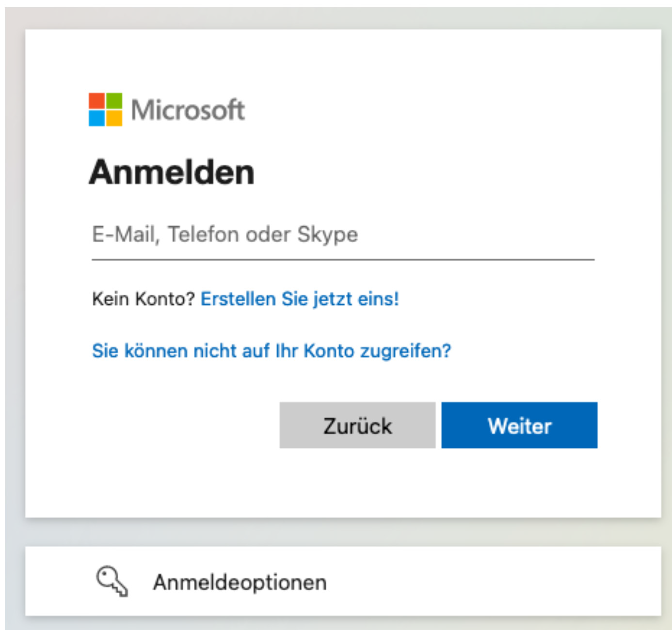Click the Kein Konto? text

[144, 299]
